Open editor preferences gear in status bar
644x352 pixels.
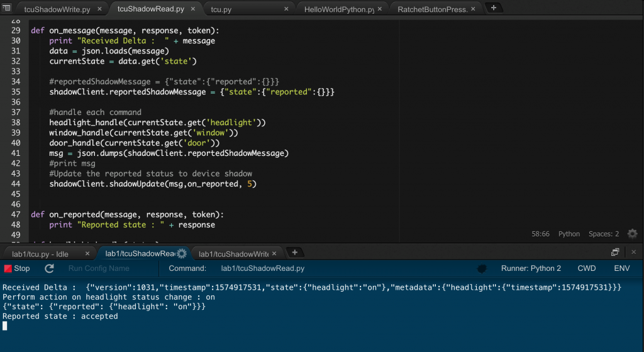pos(633,234)
